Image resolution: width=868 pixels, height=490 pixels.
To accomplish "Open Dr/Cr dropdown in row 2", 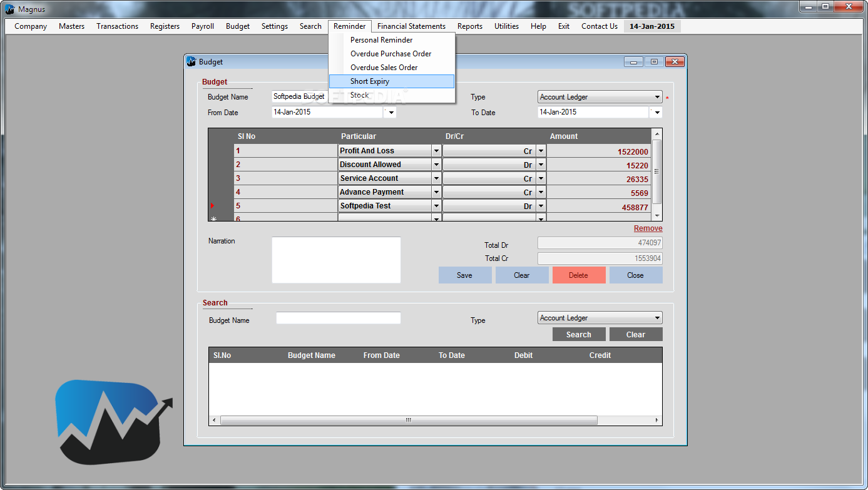I will (x=541, y=165).
